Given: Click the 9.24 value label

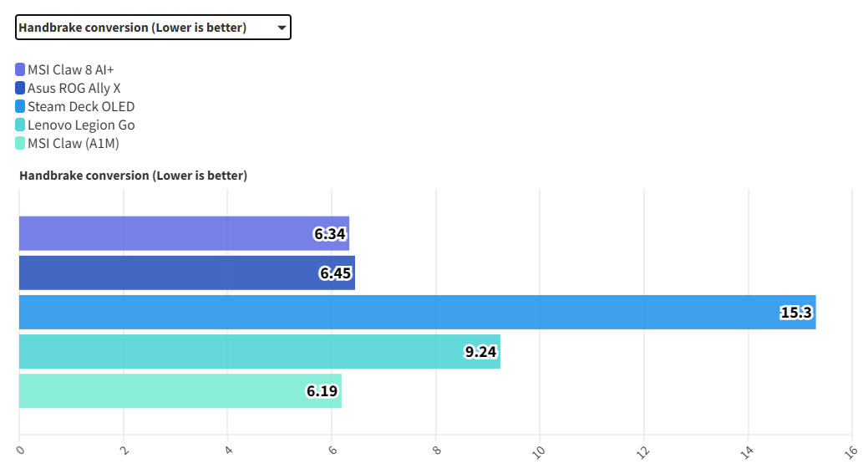Looking at the screenshot, I should (x=480, y=352).
